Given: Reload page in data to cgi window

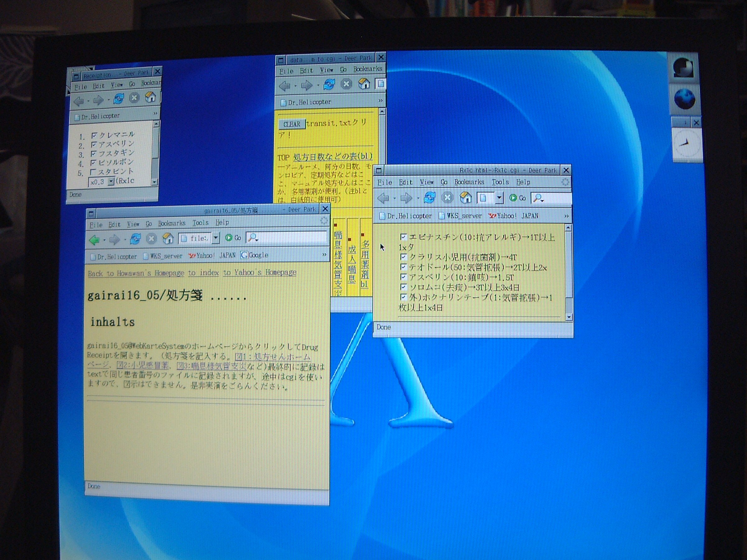Looking at the screenshot, I should [329, 84].
